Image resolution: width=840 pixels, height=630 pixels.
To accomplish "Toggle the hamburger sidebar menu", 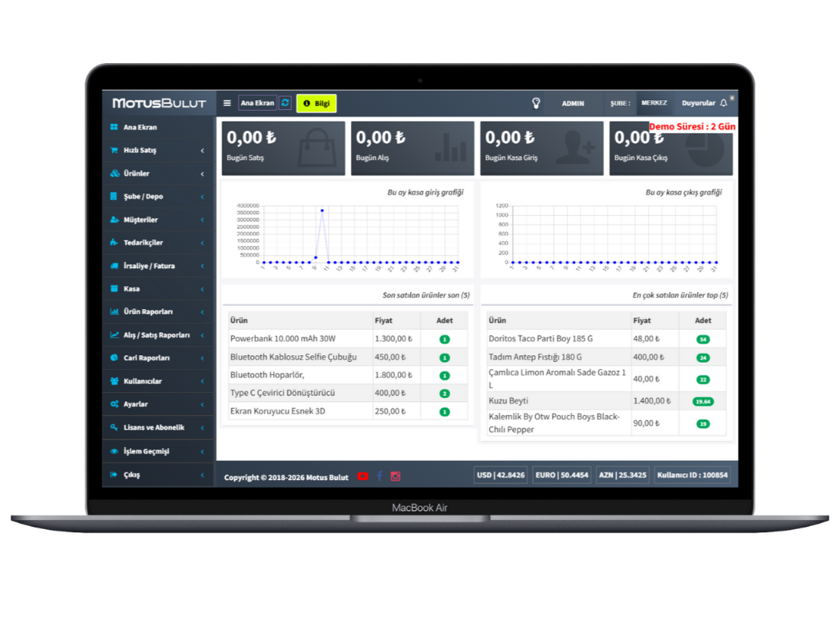I will click(227, 103).
